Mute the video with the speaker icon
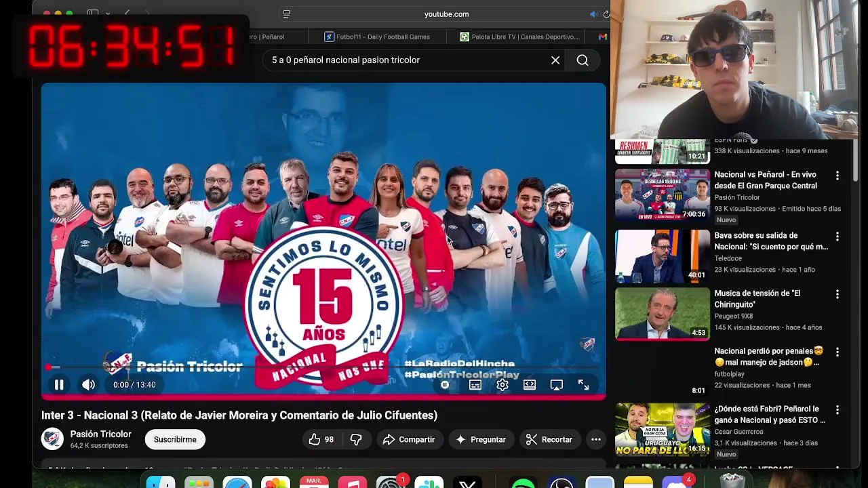This screenshot has height=488, width=868. pos(88,384)
